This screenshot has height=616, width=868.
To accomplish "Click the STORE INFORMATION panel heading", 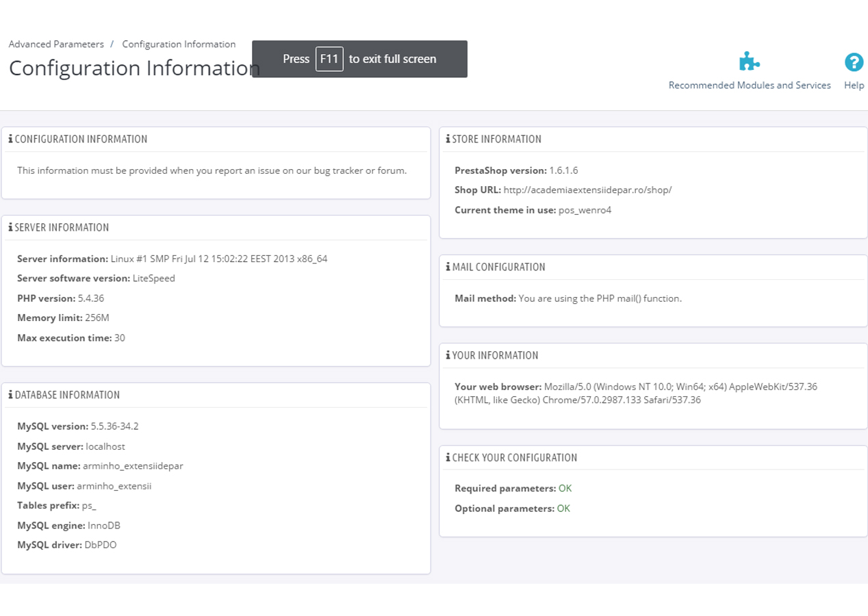I will point(497,139).
